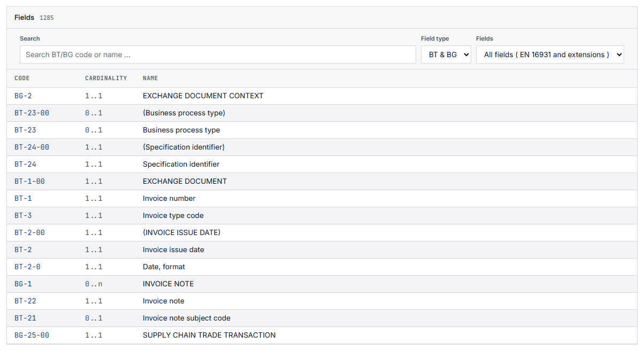644x351 pixels.
Task: Select Specification identifier in BT-24 row
Action: pyautogui.click(x=181, y=164)
